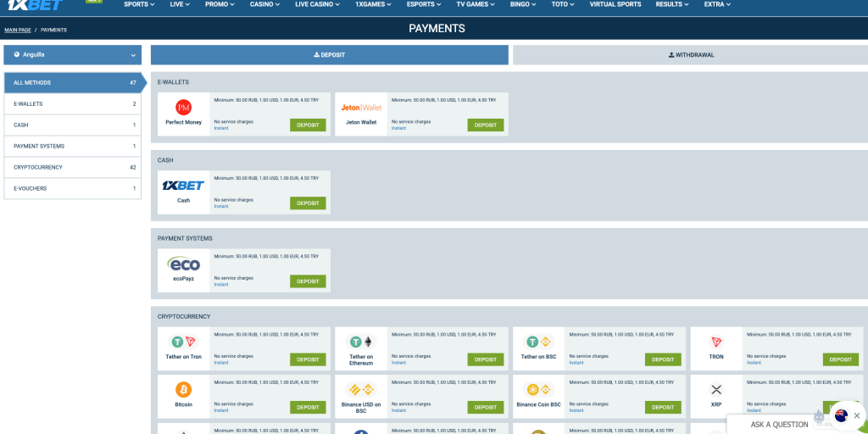Screen dimensions: 868x434
Task: Click DEPOSIT button for Jeton Wallet
Action: pyautogui.click(x=486, y=125)
